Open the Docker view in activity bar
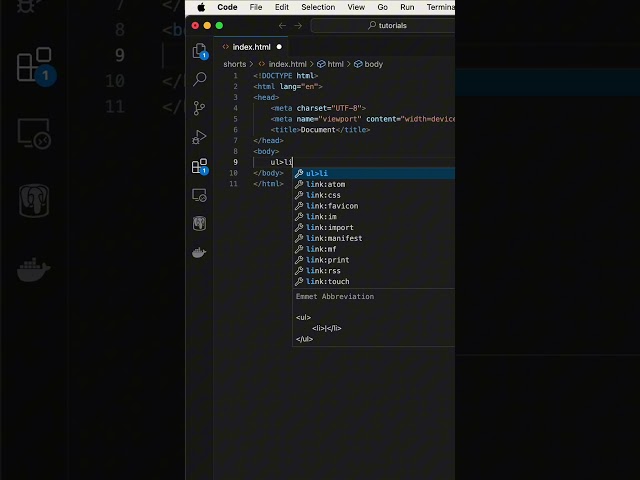This screenshot has width=640, height=480. click(x=199, y=252)
